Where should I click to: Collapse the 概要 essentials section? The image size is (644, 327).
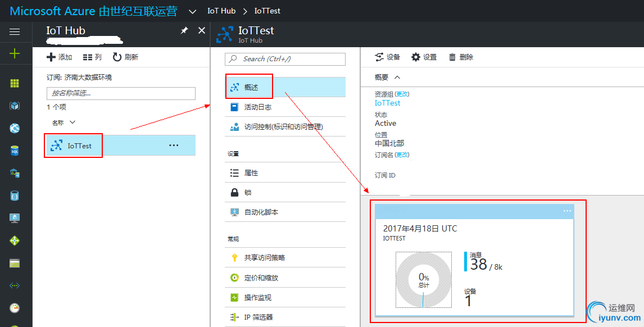[397, 77]
